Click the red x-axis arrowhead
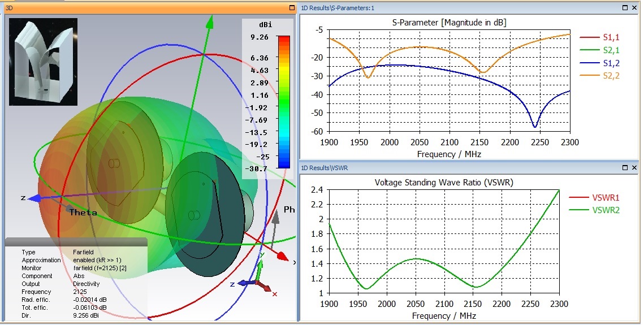The width and height of the screenshot is (644, 325). pos(282,256)
